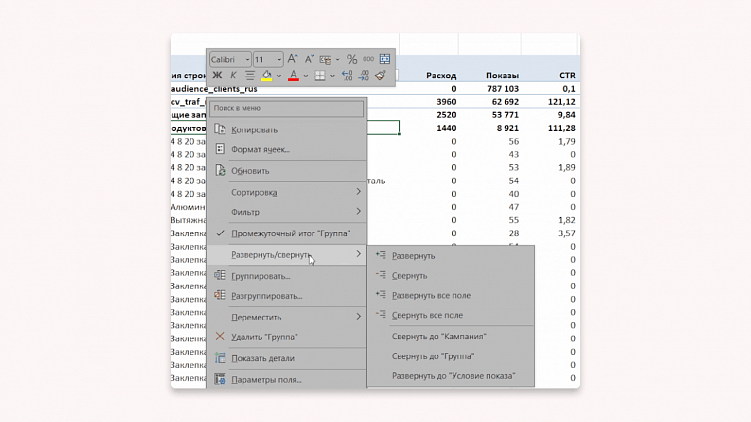Click the percent style icon
The height and width of the screenshot is (422, 751).
coord(352,60)
